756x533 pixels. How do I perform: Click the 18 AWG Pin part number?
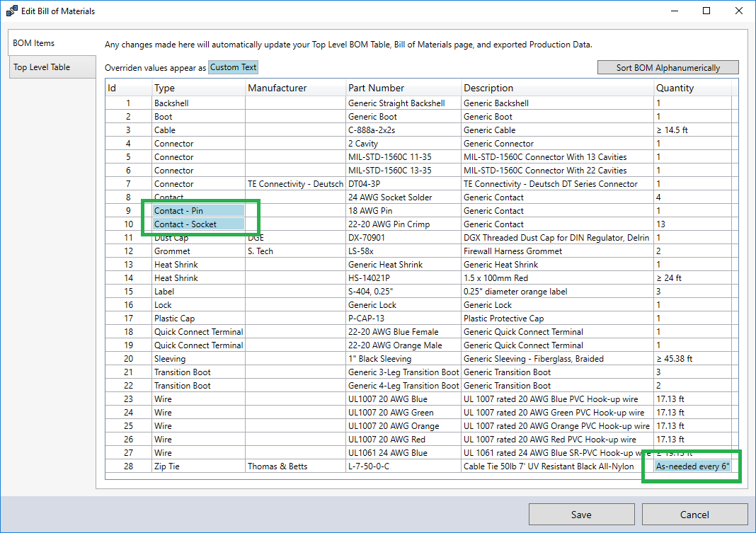pos(403,211)
